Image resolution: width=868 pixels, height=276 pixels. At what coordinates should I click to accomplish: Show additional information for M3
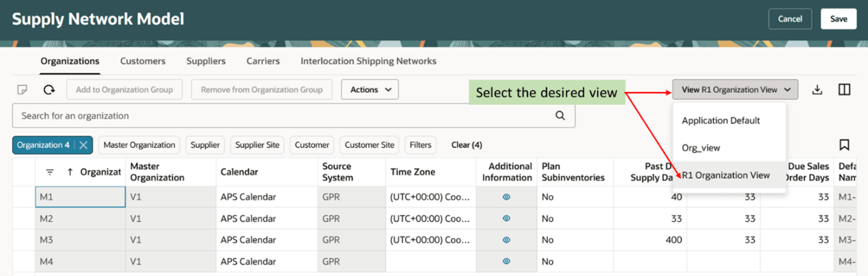click(506, 240)
